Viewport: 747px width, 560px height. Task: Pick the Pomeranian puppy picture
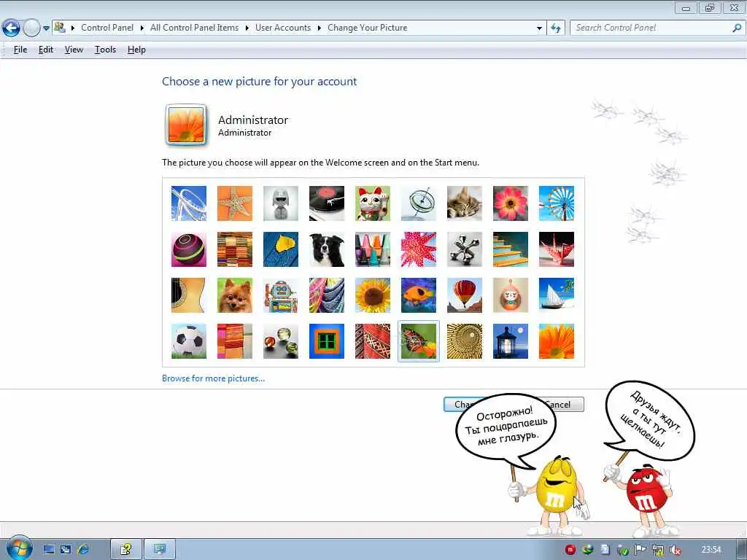[235, 295]
